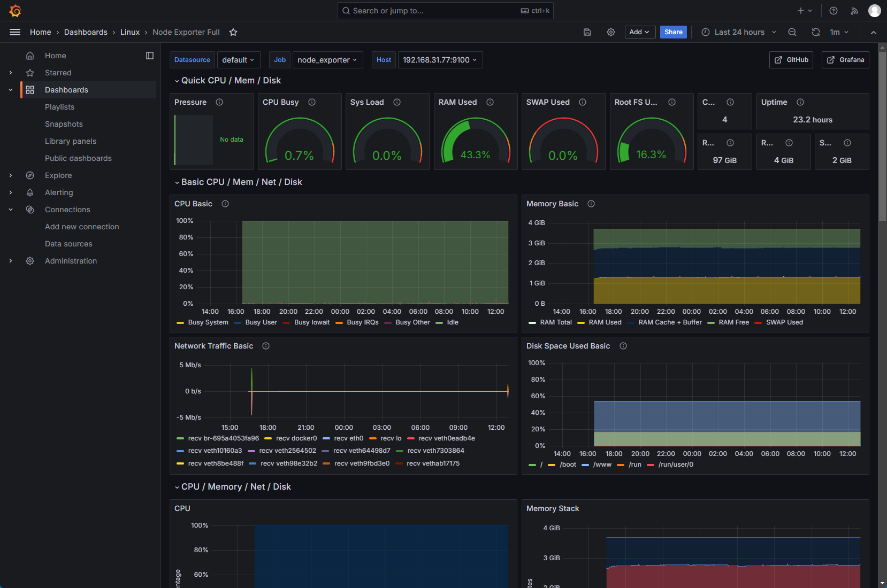Open the Last 24 hours time picker
Viewport: 887px width, 588px height.
pos(739,32)
